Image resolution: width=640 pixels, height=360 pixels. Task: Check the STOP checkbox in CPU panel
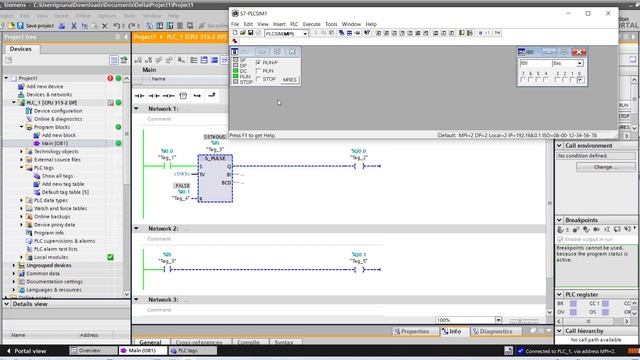[x=258, y=79]
